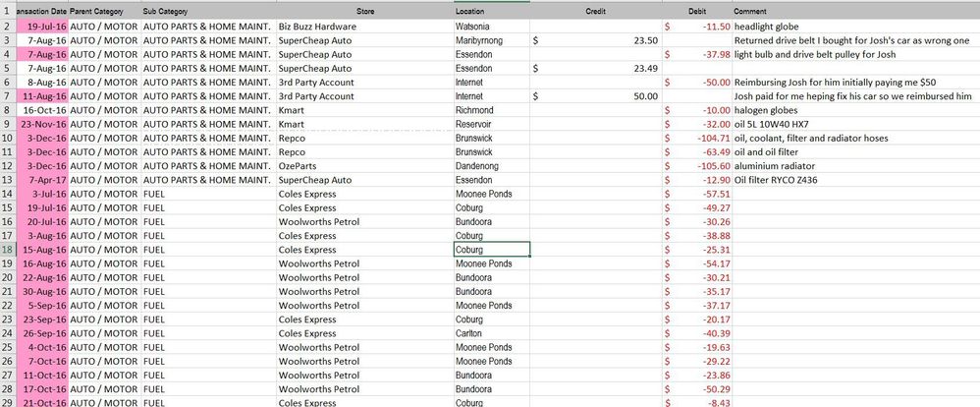
Task: Click the Carlton location cell
Action: click(492, 333)
